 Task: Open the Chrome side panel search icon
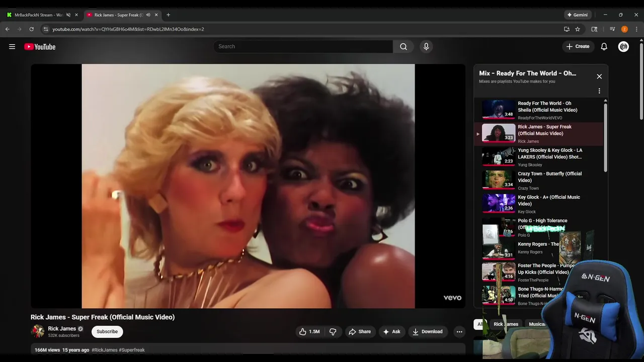click(x=594, y=29)
